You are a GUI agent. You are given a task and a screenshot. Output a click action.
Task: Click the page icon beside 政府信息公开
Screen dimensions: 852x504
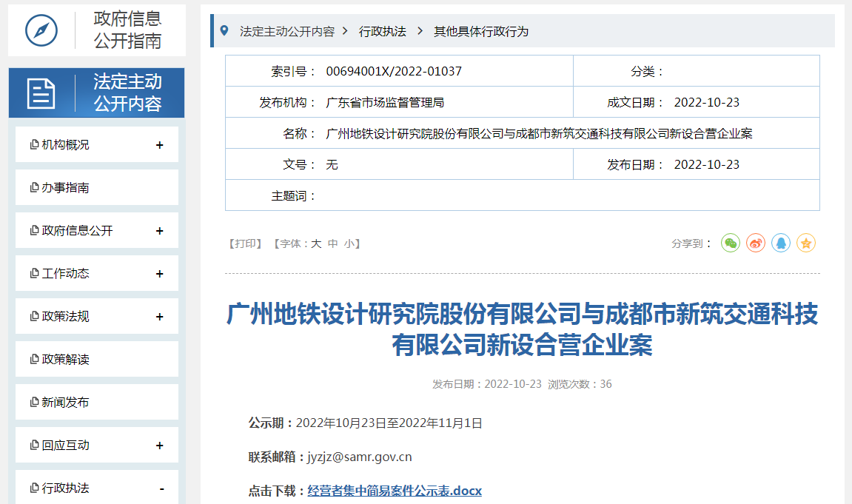point(34,230)
